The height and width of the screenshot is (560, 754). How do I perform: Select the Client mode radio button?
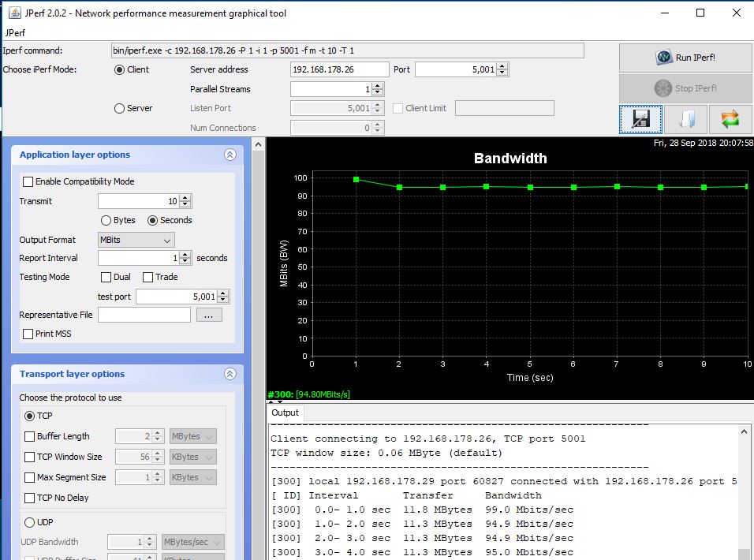pos(119,69)
